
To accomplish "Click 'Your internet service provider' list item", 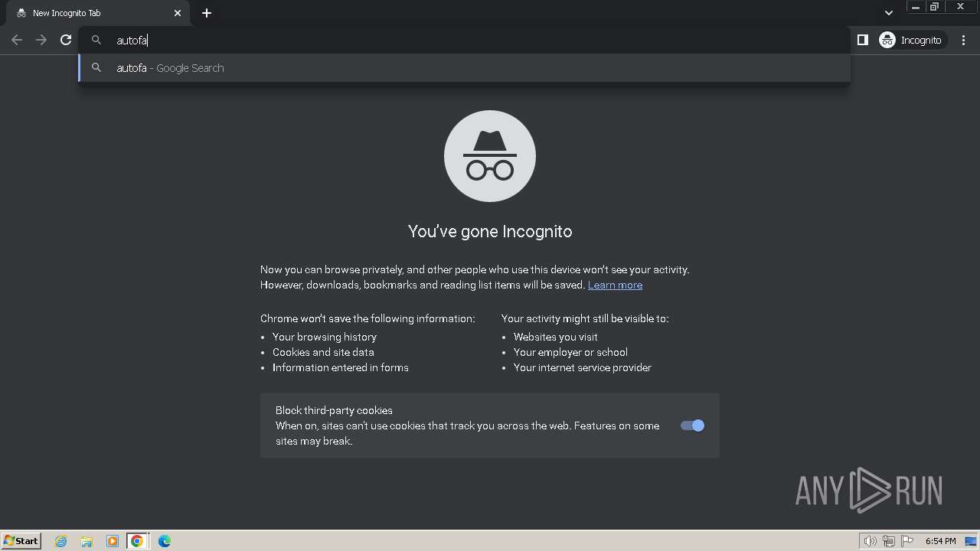I will [x=583, y=367].
